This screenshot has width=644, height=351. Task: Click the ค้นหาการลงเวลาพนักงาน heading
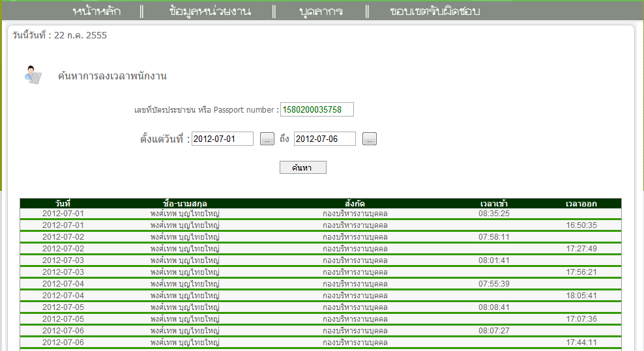[x=112, y=76]
